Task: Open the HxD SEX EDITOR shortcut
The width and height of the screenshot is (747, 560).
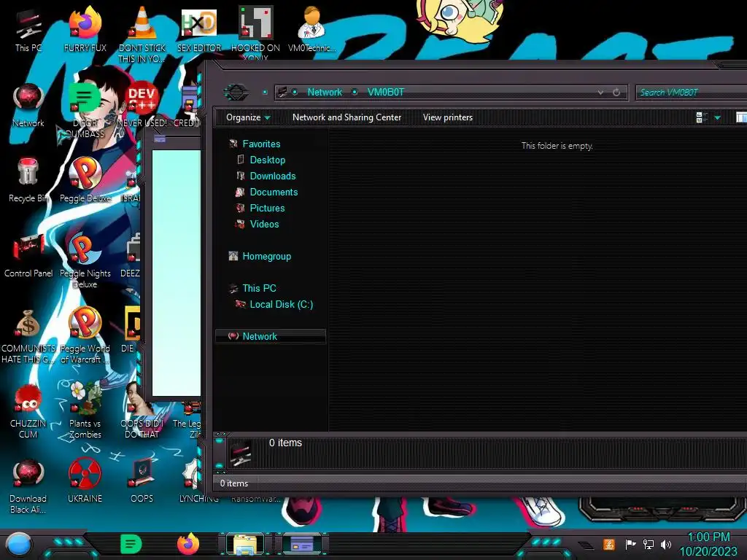Action: coord(198,30)
